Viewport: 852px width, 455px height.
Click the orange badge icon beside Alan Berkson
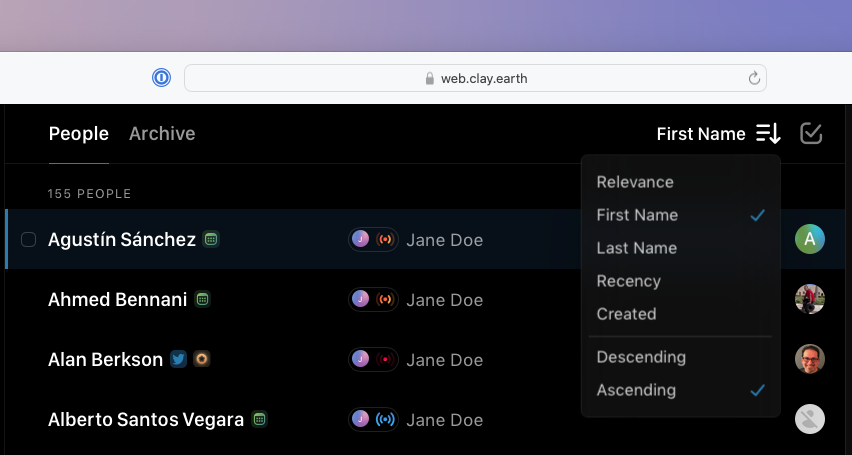coord(201,359)
